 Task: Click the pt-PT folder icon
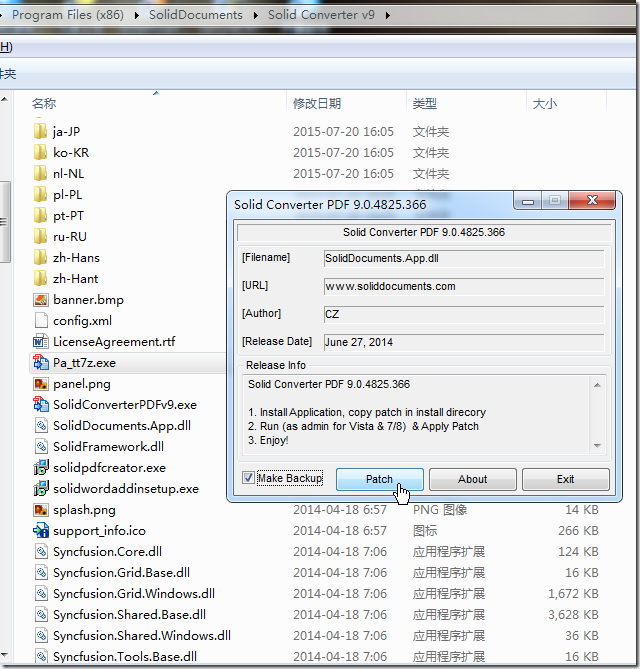coord(40,215)
